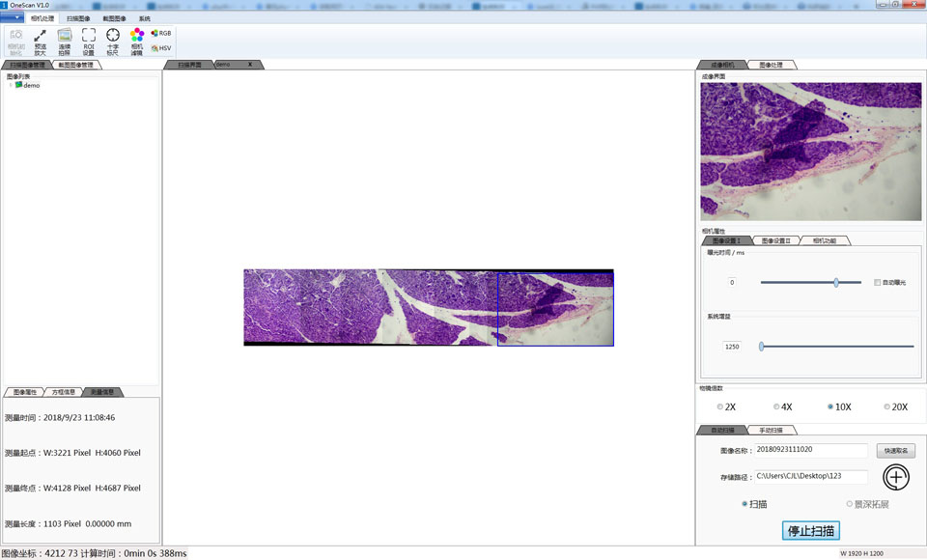Activate the 十字标尺 crosshair ruler
Screen dimensions: 927x560
coord(113,41)
